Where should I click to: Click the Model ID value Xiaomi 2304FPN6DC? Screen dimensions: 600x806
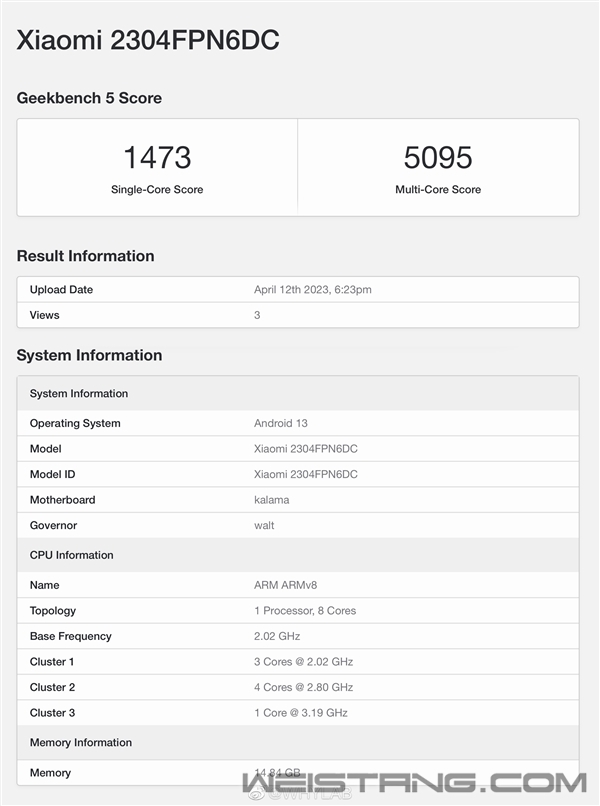(x=305, y=474)
